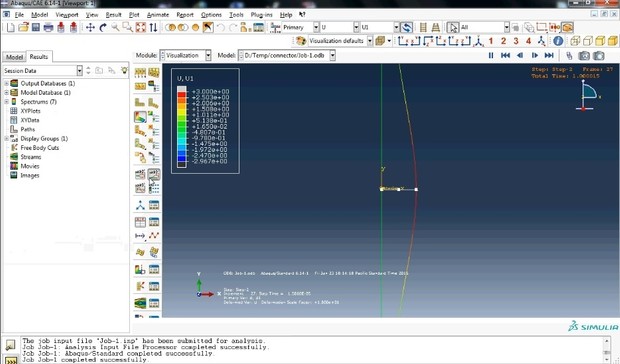Click the blue legend color band

[182, 158]
